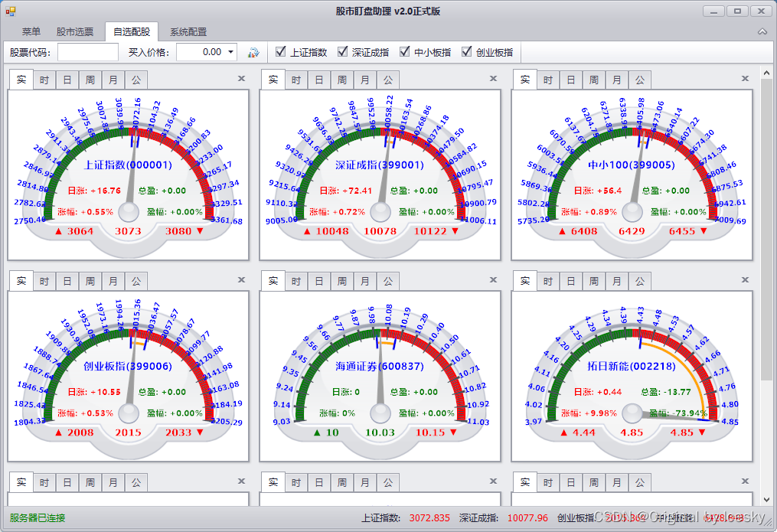Click the 深证成指 high value 10122
777x532 pixels.
(431, 231)
